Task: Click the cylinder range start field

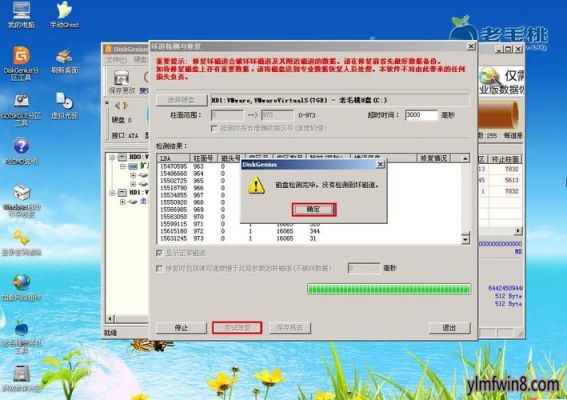Action: click(x=227, y=115)
